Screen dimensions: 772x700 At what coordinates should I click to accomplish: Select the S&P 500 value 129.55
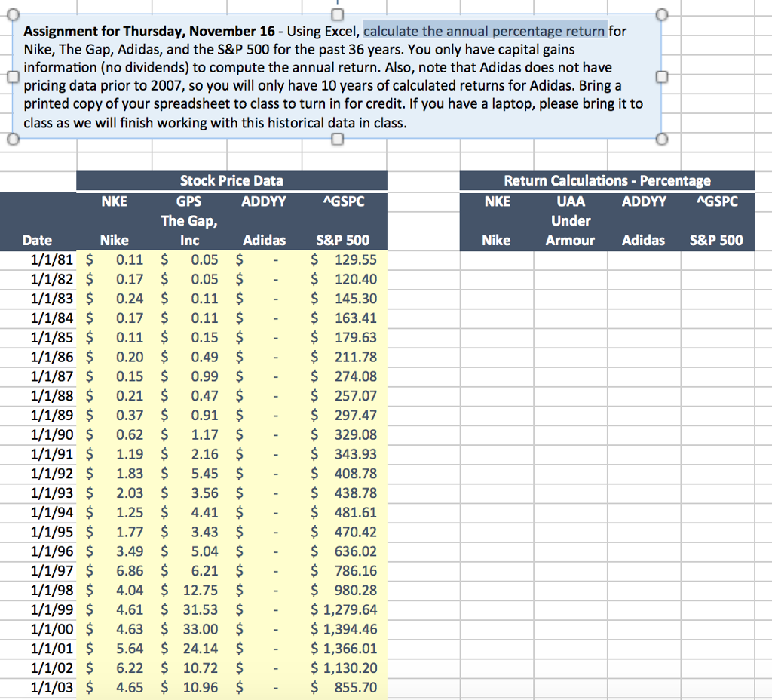pyautogui.click(x=343, y=259)
